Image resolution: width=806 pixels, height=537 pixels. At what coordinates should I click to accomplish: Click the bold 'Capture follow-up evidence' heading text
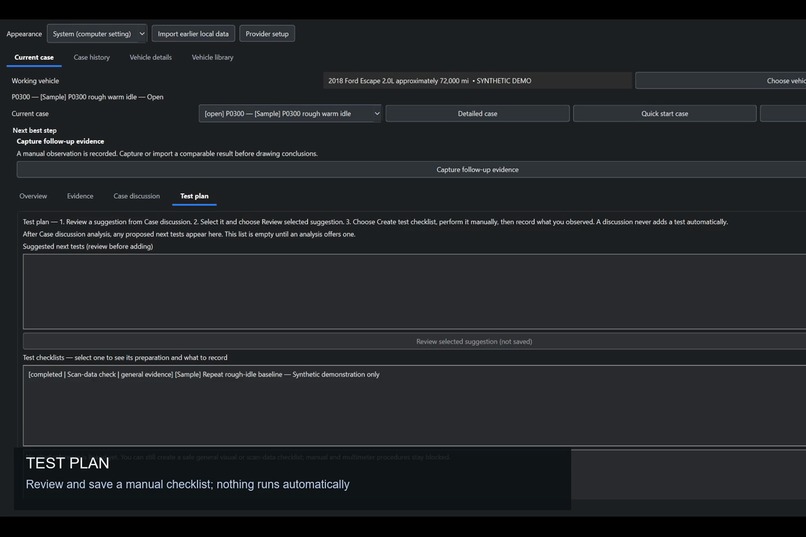click(60, 141)
